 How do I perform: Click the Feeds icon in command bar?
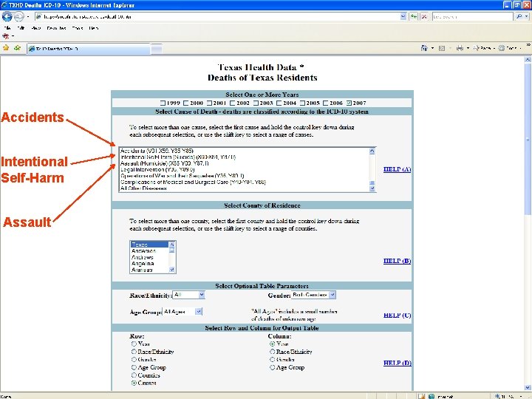coord(442,49)
